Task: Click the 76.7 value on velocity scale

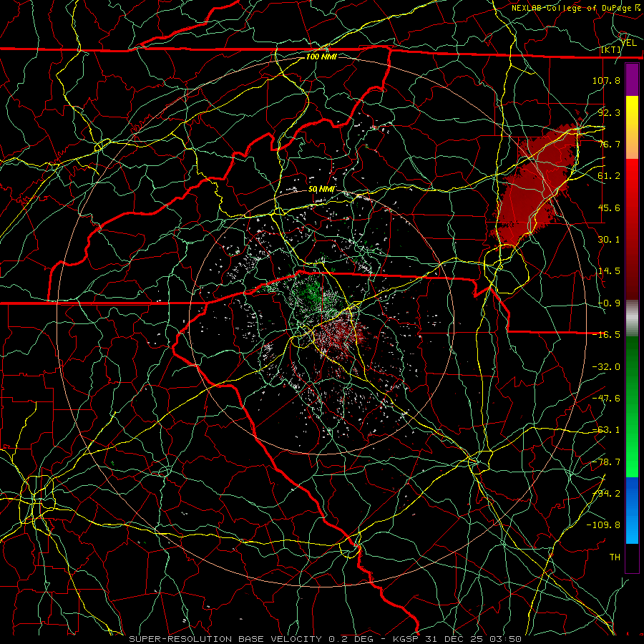Action: coord(609,144)
